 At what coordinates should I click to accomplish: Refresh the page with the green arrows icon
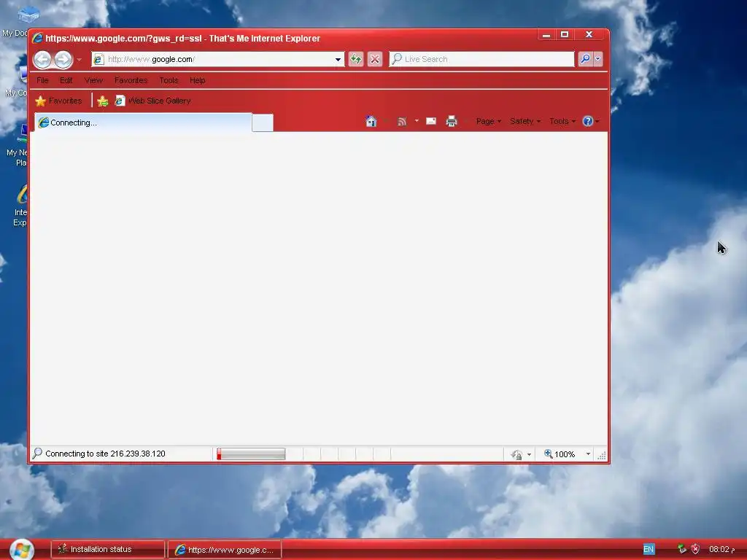click(356, 59)
